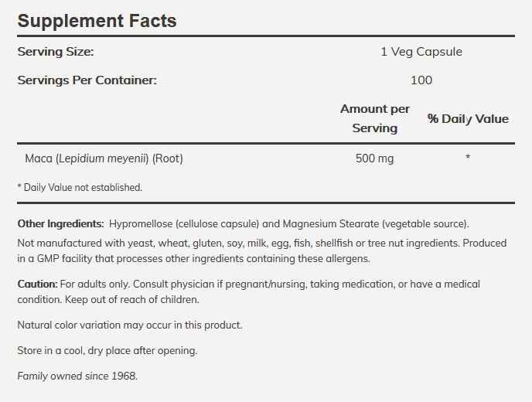Click the Hypromellose (cellulose capsule) text

(184, 224)
